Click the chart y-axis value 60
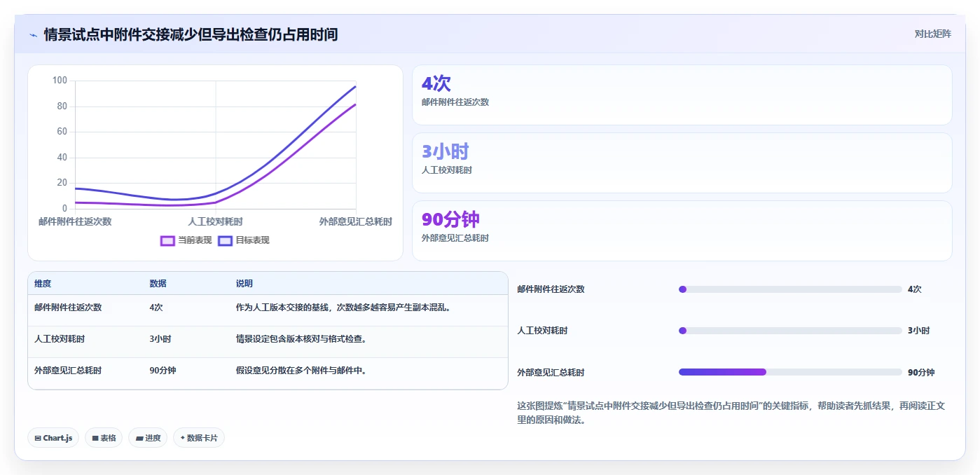The width and height of the screenshot is (980, 475). coord(62,132)
